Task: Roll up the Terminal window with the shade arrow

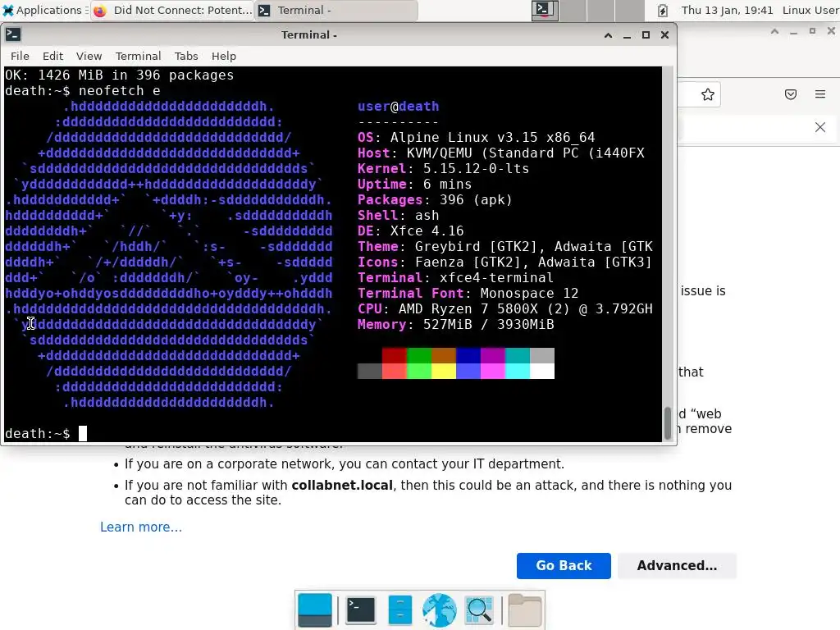Action: [608, 35]
